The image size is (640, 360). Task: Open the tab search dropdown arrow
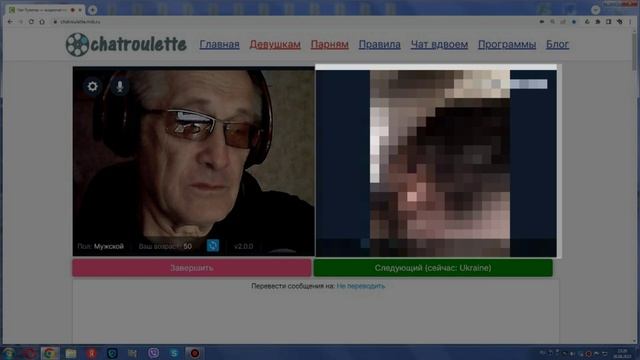point(596,9)
